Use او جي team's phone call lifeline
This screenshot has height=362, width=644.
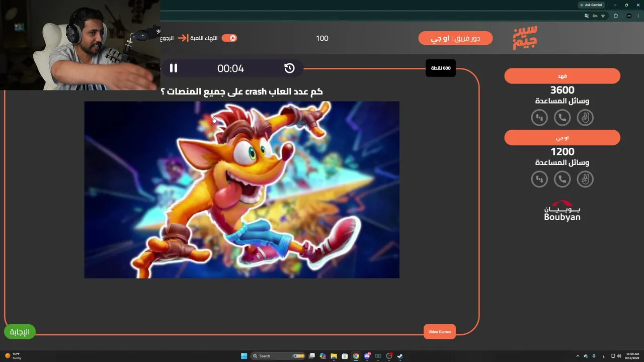[562, 179]
